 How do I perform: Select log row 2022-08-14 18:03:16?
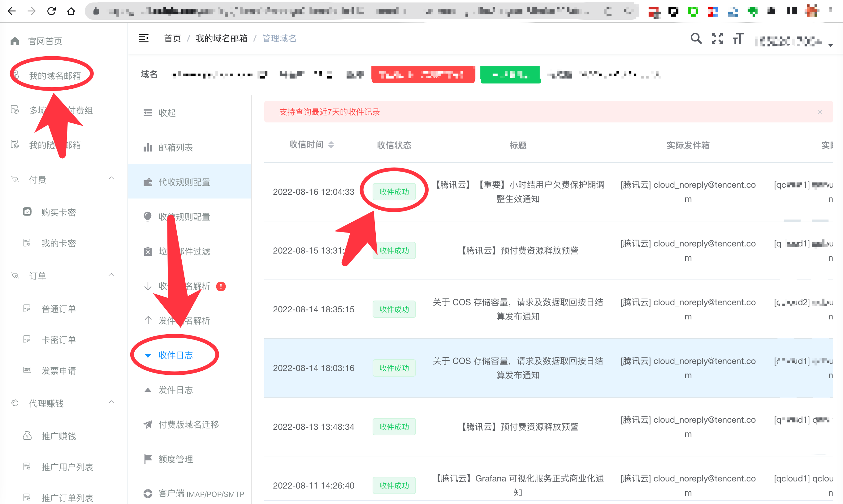tap(548, 368)
